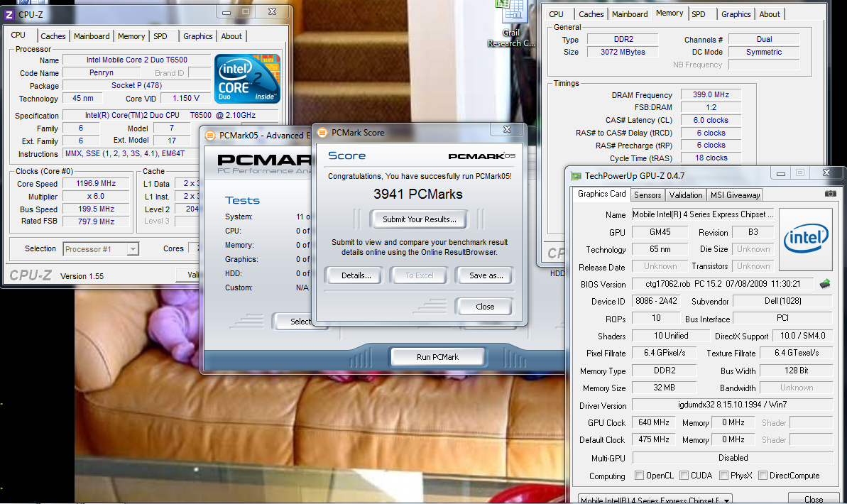
Task: Close the PCMark Score dialog with X
Action: click(507, 130)
